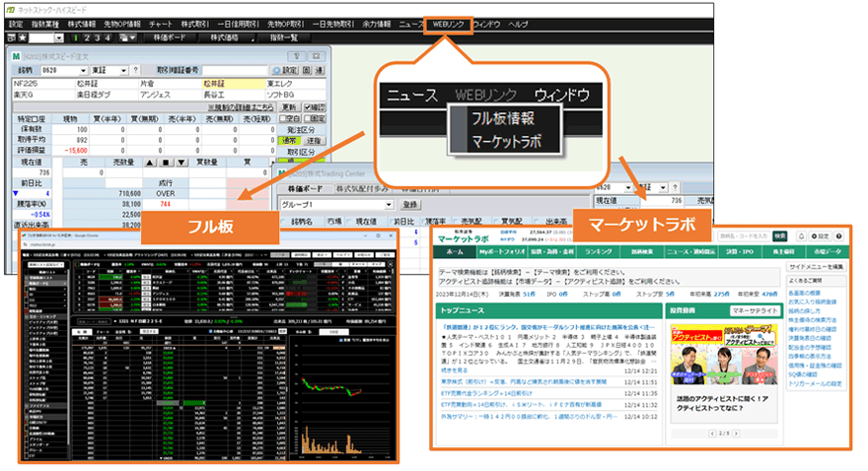The height and width of the screenshot is (471, 868).
Task: Toggle the 固定 checkbox
Action: 315,118
